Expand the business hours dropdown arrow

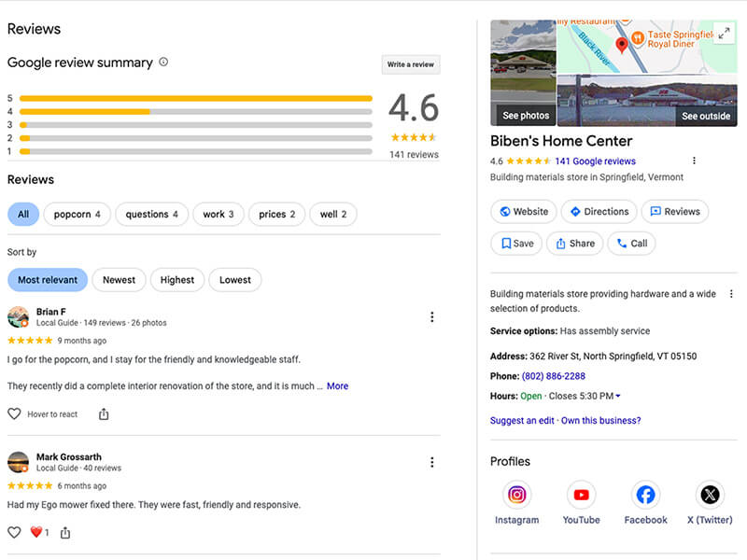(618, 397)
